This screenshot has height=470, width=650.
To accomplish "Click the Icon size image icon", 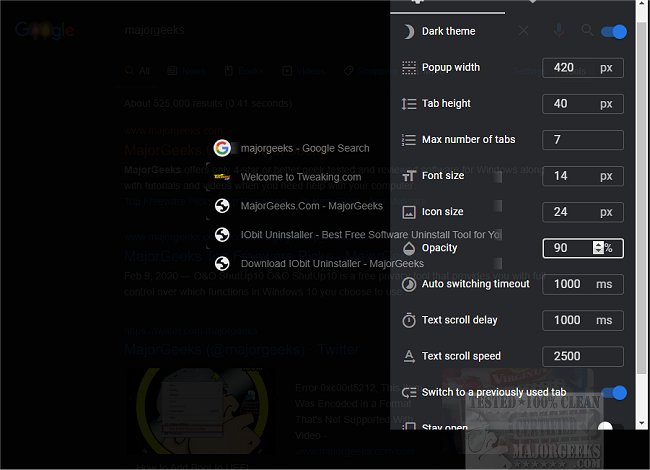I will click(409, 212).
